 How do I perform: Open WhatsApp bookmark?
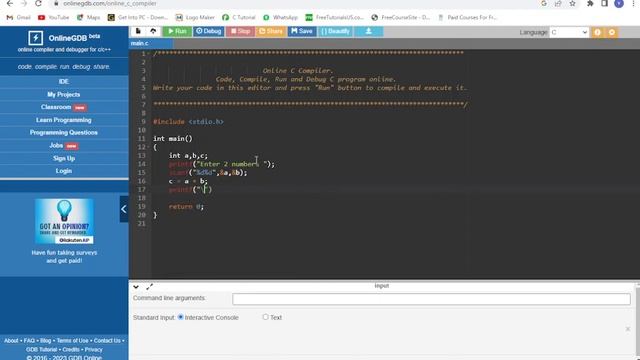coord(280,18)
